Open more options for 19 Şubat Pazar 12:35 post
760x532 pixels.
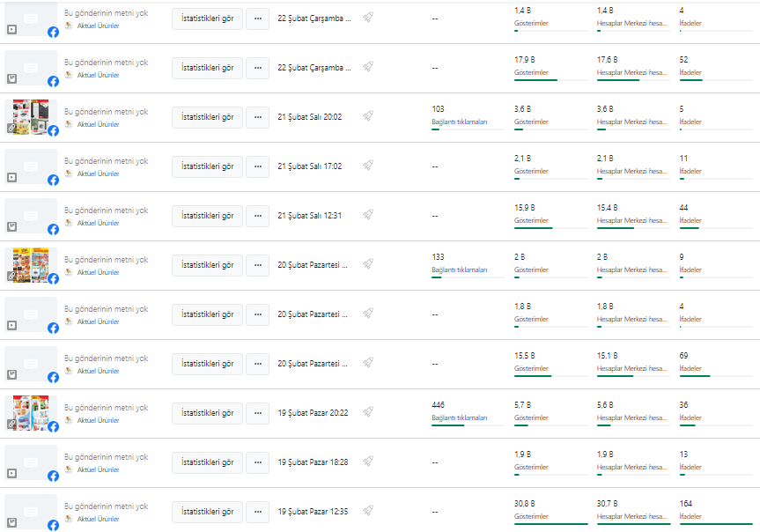click(x=257, y=512)
